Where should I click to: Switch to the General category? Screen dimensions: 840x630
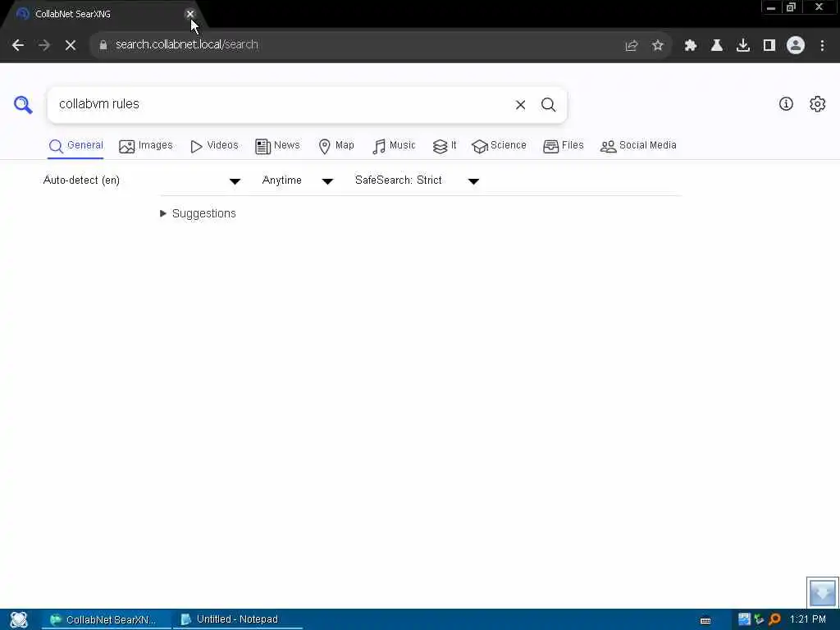click(75, 146)
